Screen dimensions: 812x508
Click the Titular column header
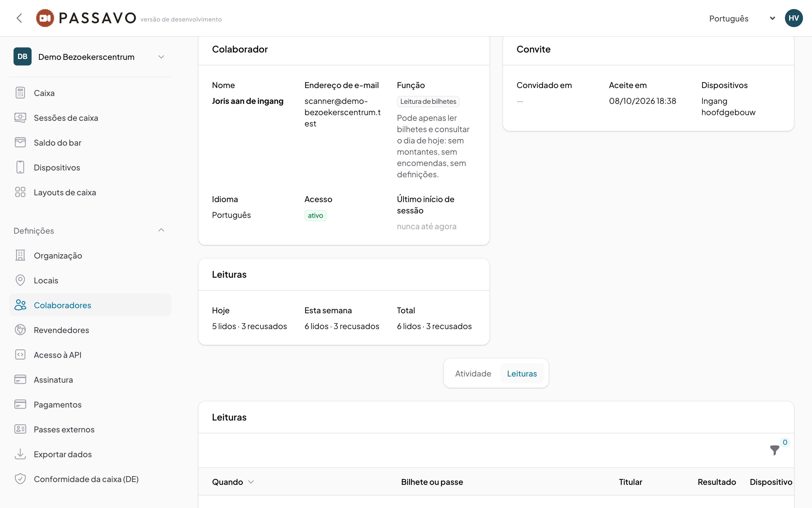tap(630, 482)
